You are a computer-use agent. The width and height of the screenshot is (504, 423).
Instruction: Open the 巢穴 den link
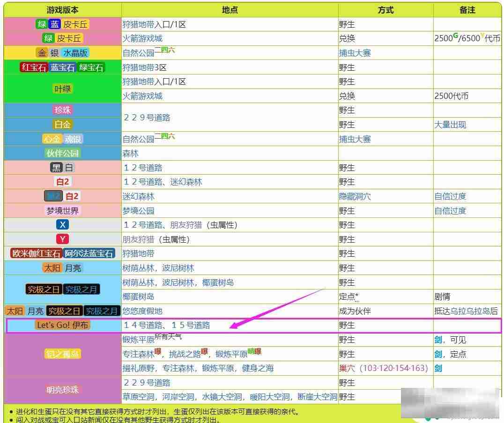click(347, 368)
